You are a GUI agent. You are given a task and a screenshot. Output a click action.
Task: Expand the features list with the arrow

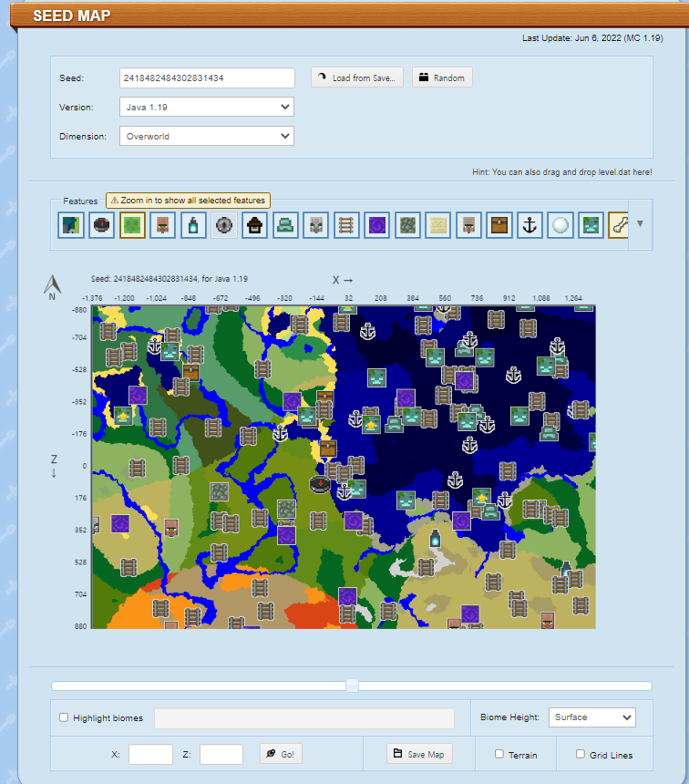[640, 224]
